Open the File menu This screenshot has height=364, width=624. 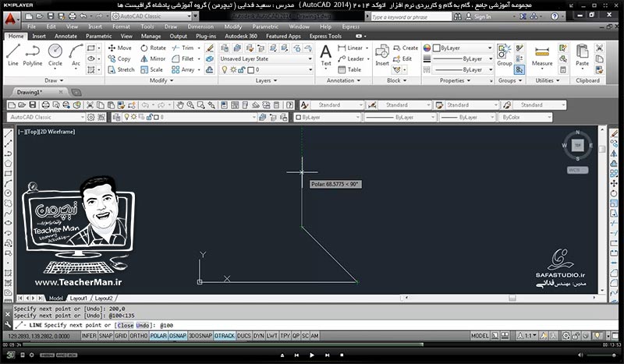click(x=31, y=27)
